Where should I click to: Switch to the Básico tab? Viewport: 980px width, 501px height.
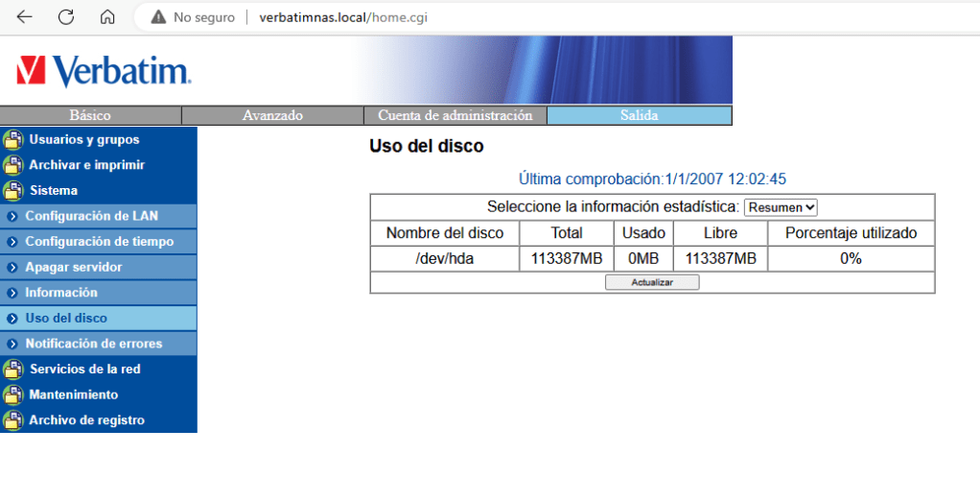pos(90,116)
